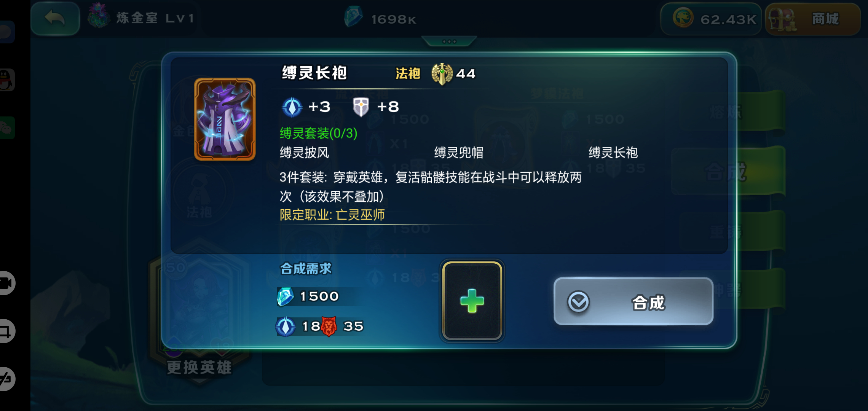Tap the 1500 crystal cost icon
The image size is (868, 411).
[x=286, y=296]
